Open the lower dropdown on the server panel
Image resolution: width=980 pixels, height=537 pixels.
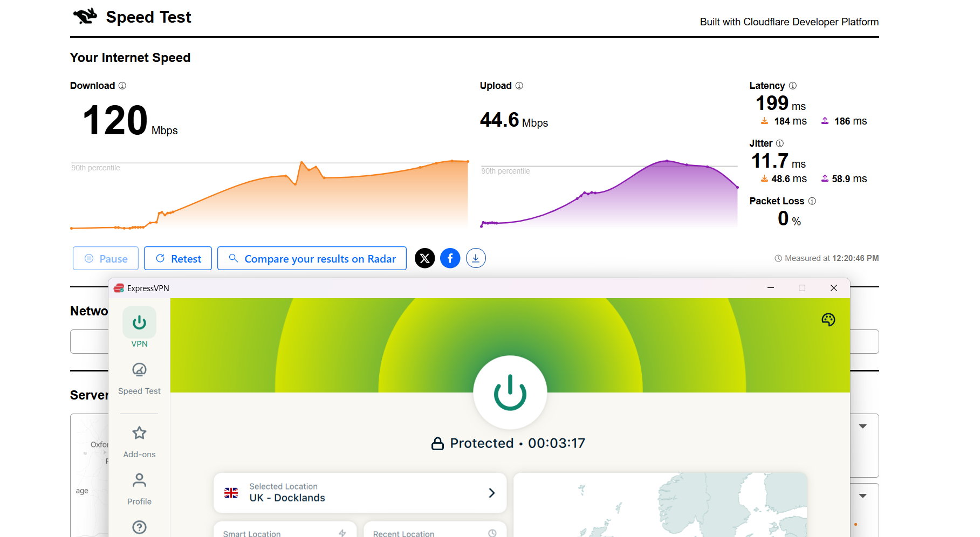(862, 495)
